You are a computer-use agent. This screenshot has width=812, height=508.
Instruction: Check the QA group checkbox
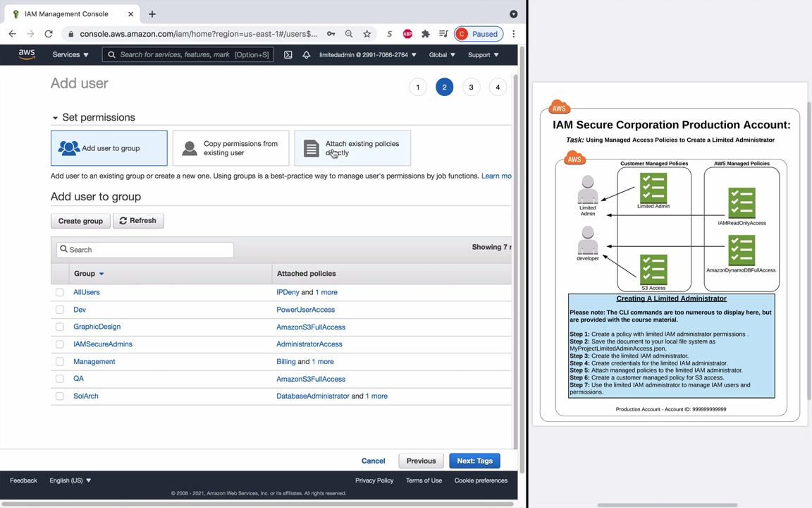(x=59, y=379)
